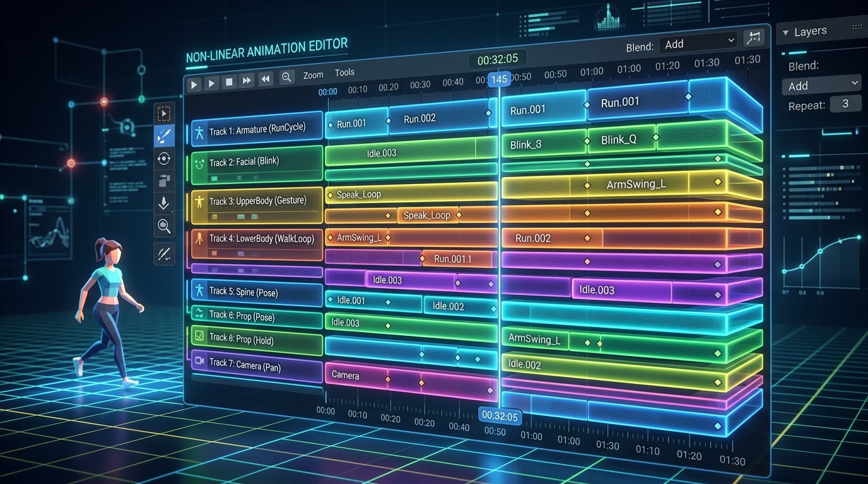Open the curve graph button beside Blend
The height and width of the screenshot is (484, 868).
[x=753, y=38]
